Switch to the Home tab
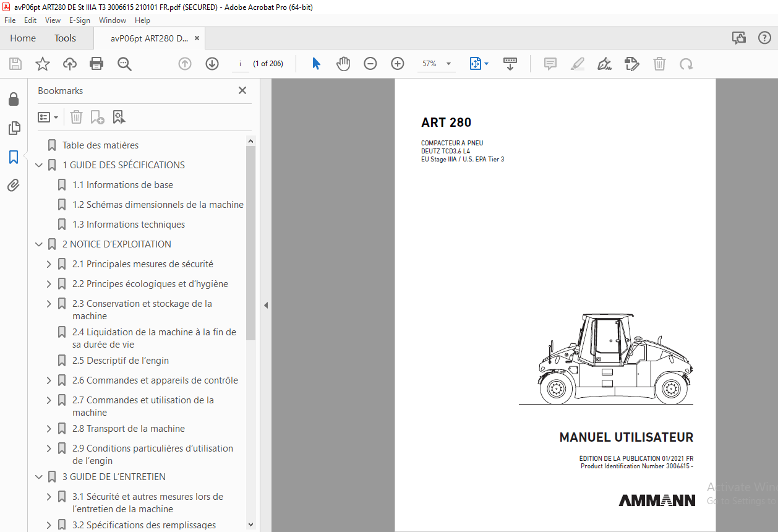 point(23,38)
